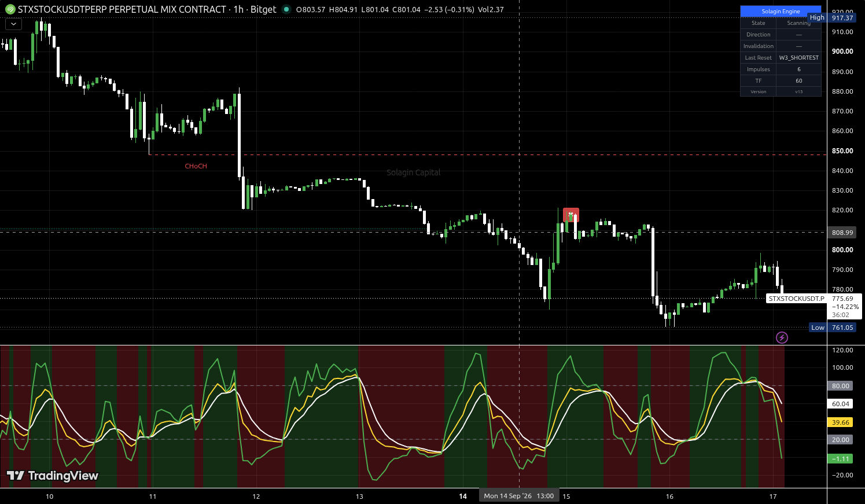Click the State row label
The width and height of the screenshot is (865, 504).
(758, 23)
